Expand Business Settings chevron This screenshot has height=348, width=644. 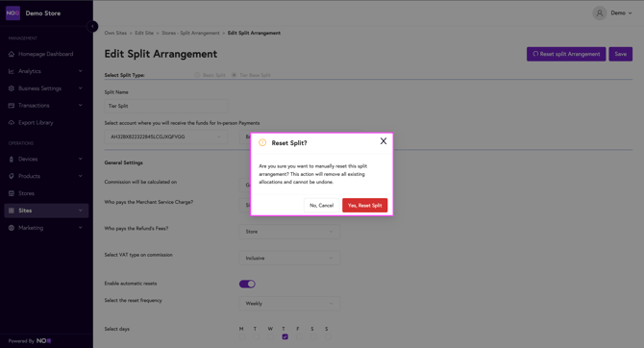(80, 88)
